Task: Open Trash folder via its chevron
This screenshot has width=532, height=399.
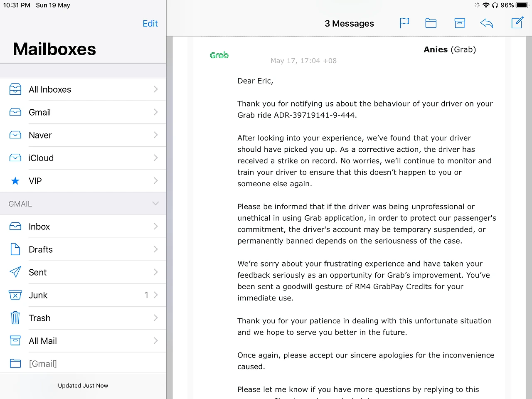Action: pos(156,318)
